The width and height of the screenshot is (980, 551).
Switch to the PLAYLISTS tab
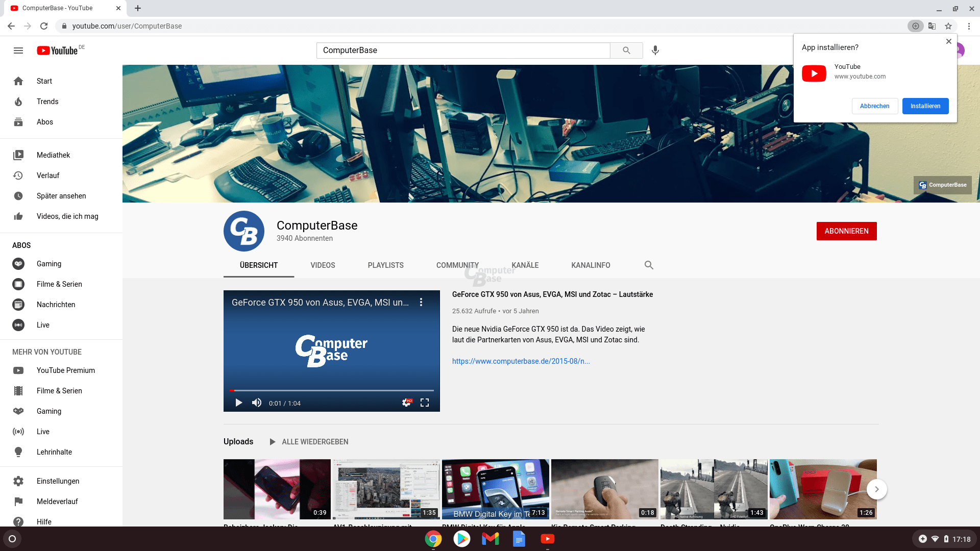(385, 265)
